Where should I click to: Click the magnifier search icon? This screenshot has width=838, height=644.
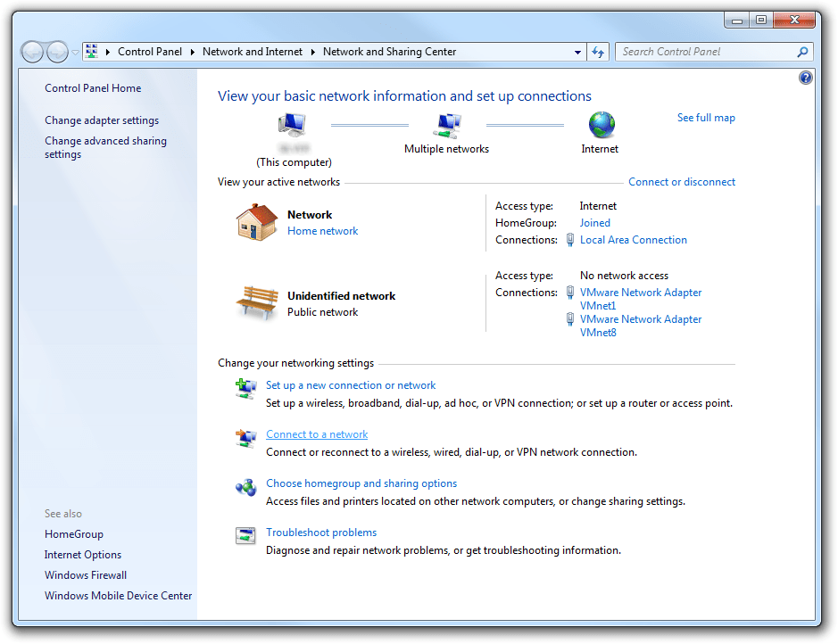point(802,52)
